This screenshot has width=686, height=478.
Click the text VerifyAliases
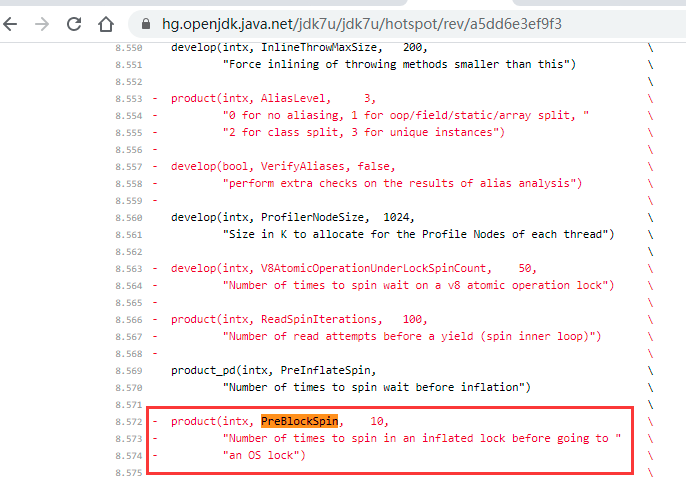coord(303,166)
